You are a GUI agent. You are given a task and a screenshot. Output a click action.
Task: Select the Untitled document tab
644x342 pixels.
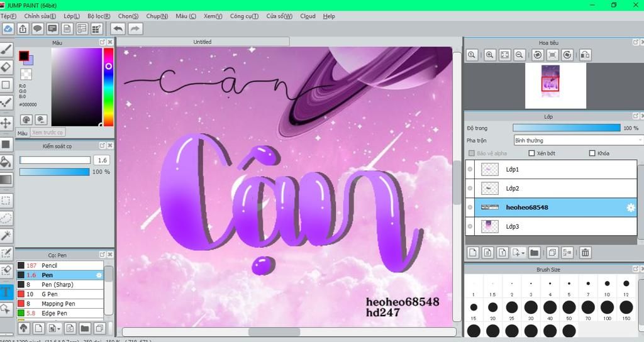203,42
